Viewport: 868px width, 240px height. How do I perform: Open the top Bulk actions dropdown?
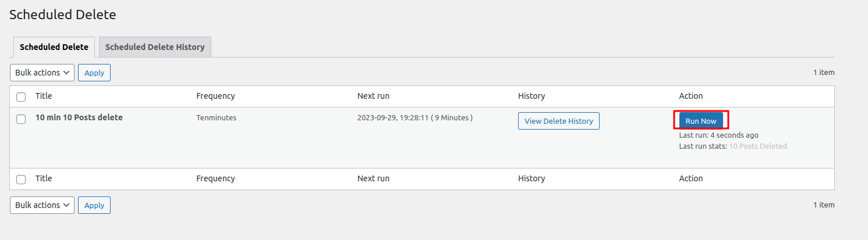(42, 73)
